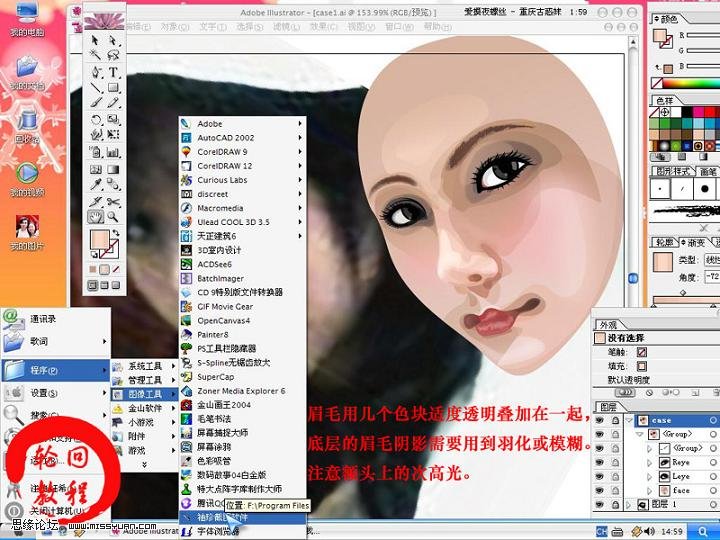This screenshot has height=540, width=720.
Task: Launch SuperCap from the menu
Action: click(242, 377)
